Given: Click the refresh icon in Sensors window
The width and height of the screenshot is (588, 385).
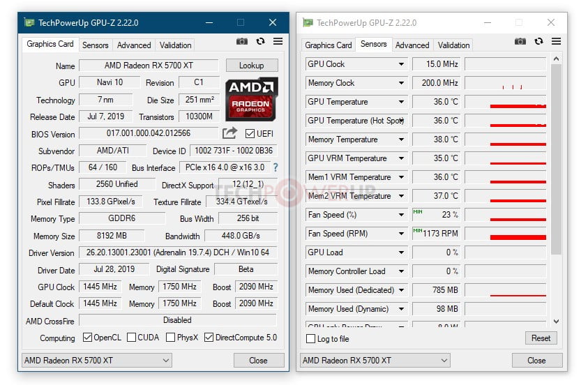Looking at the screenshot, I should click(x=538, y=42).
